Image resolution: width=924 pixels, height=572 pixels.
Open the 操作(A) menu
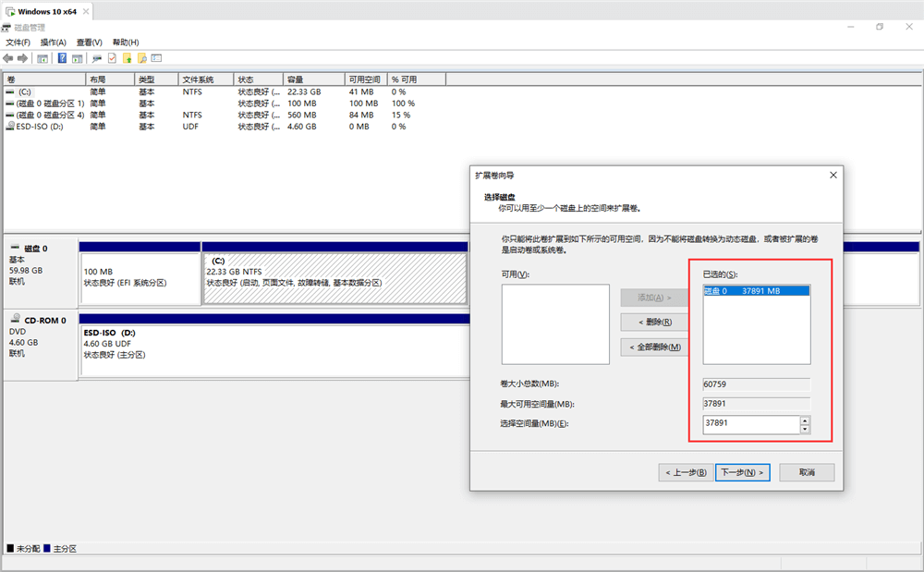54,43
